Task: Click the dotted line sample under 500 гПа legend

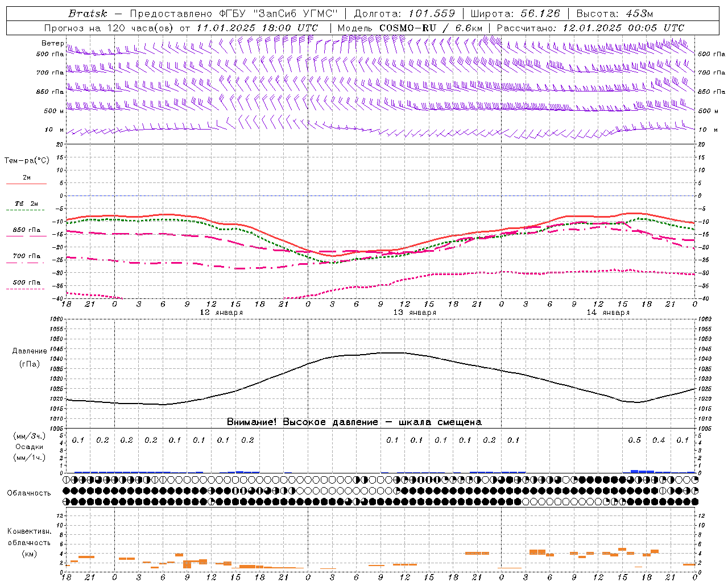Action: (26, 289)
